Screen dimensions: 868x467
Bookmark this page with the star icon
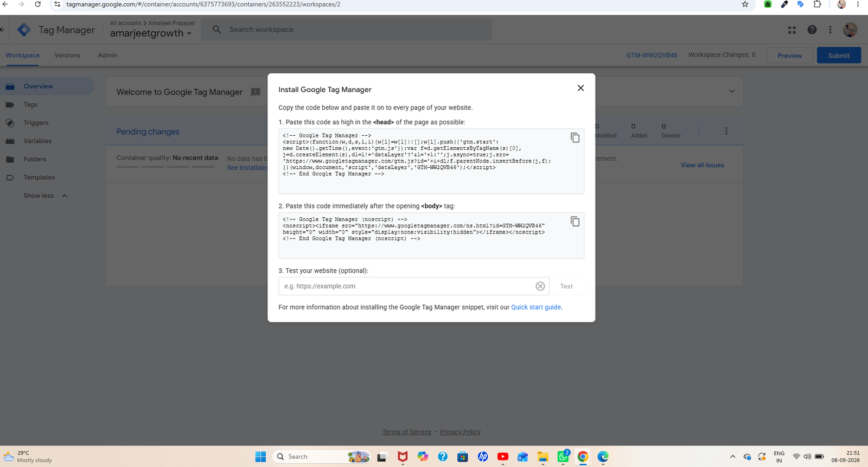(x=745, y=4)
